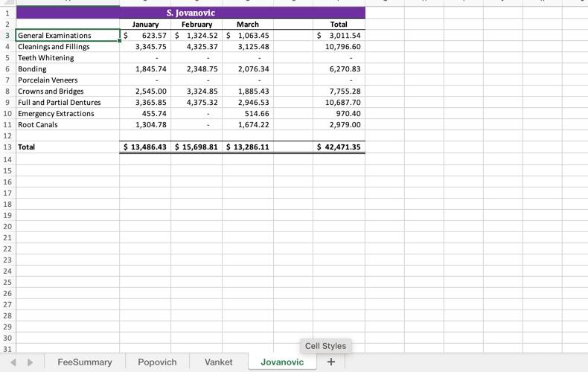Select the 455.74 Extractions cell

145,114
